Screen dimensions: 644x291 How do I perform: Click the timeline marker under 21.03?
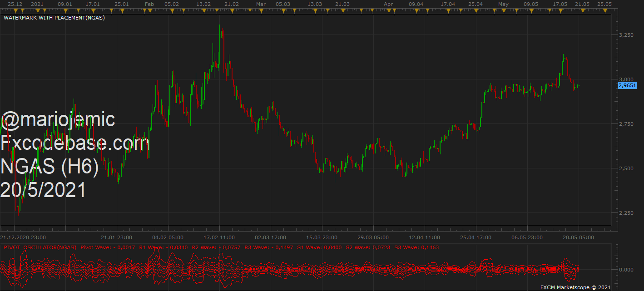click(343, 10)
